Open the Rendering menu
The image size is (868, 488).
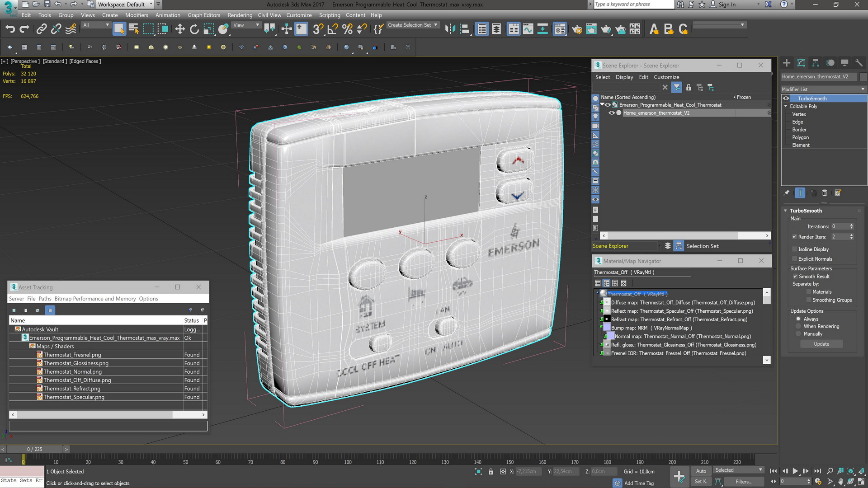240,15
